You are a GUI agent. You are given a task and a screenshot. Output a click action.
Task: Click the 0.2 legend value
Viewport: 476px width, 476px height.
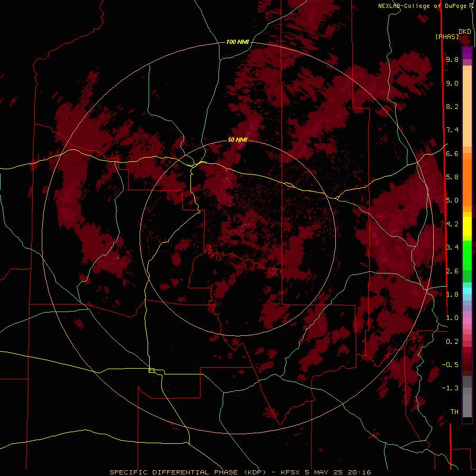(452, 342)
